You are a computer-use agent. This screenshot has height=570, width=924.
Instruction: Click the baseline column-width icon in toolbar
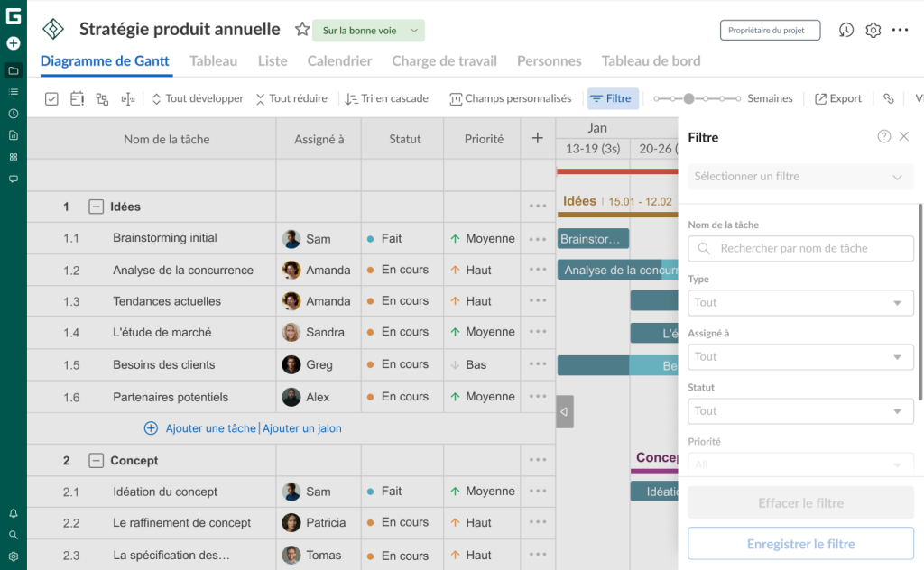[128, 99]
